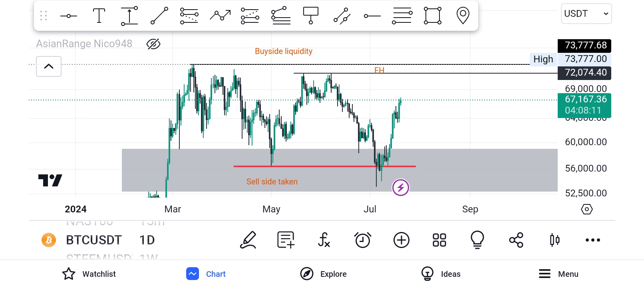Switch to the Explore tab
This screenshot has height=288, width=644.
click(x=324, y=274)
